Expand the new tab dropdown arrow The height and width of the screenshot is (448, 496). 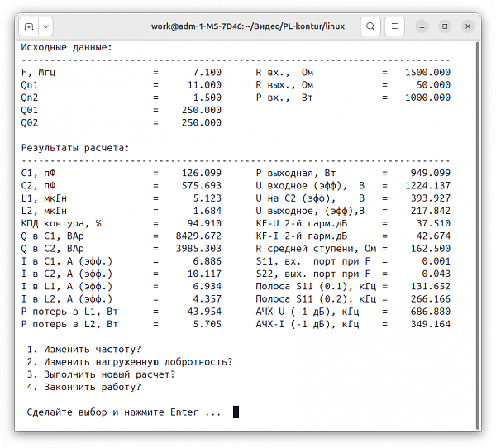[45, 26]
